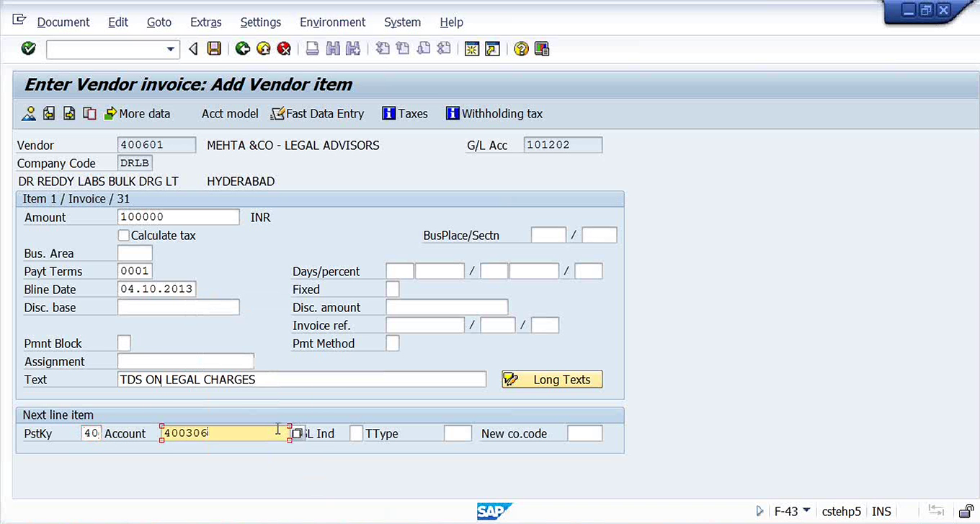Open search help beside Account field
The width and height of the screenshot is (980, 524).
298,433
